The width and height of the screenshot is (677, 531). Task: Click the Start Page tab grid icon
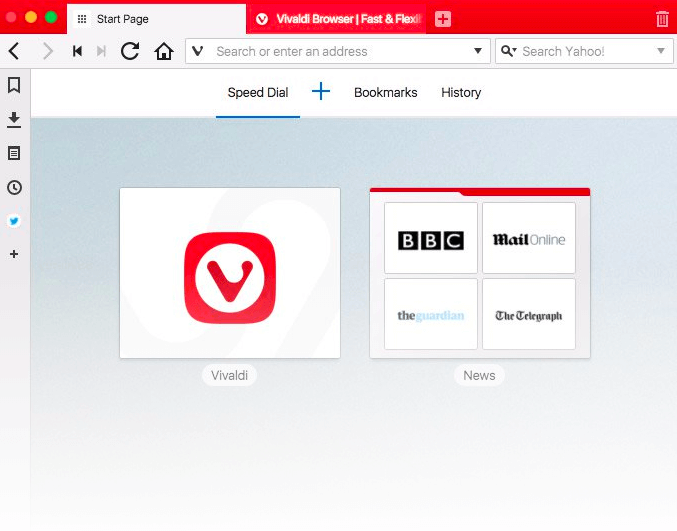click(x=82, y=19)
